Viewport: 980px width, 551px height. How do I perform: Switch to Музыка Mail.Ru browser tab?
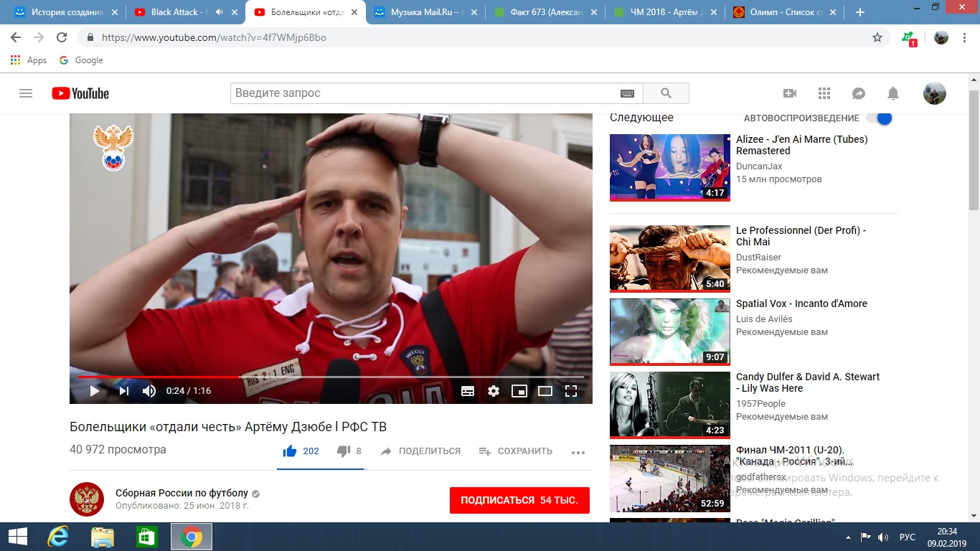(x=425, y=12)
